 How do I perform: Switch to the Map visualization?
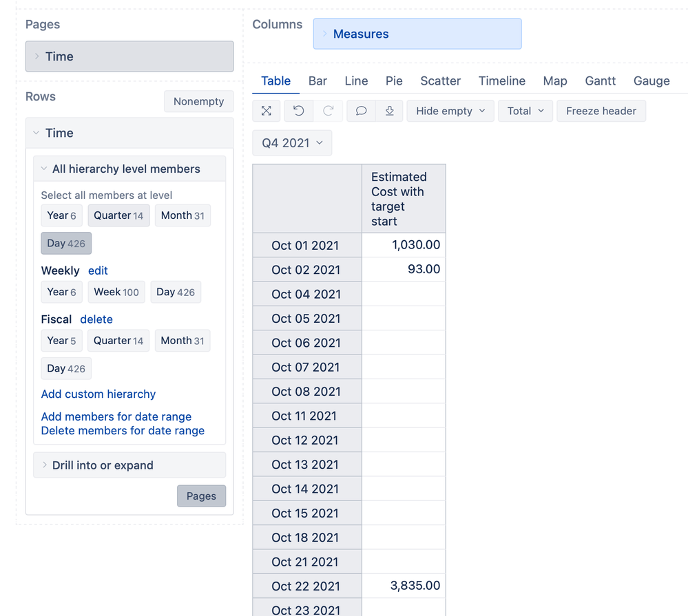(x=555, y=81)
